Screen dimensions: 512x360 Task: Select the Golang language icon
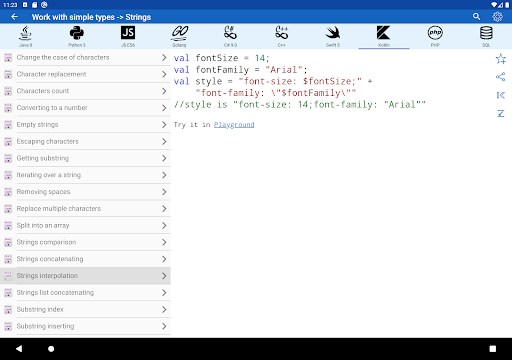179,33
